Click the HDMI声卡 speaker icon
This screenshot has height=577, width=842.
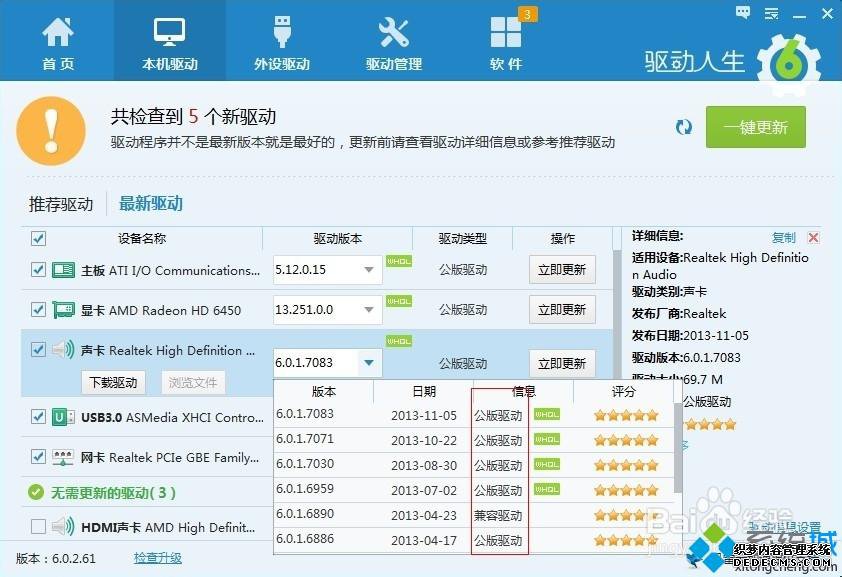click(x=63, y=527)
